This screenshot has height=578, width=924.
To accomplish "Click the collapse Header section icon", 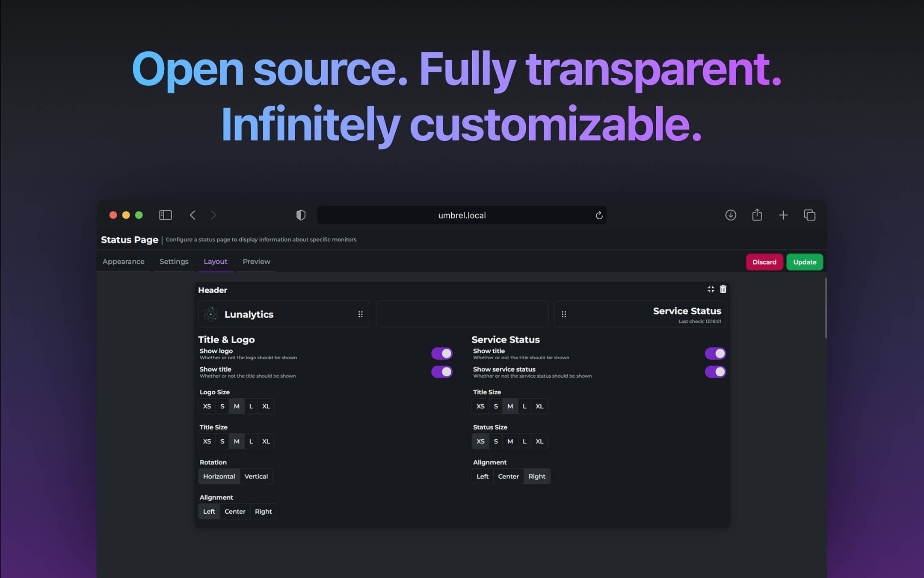I will pyautogui.click(x=711, y=289).
